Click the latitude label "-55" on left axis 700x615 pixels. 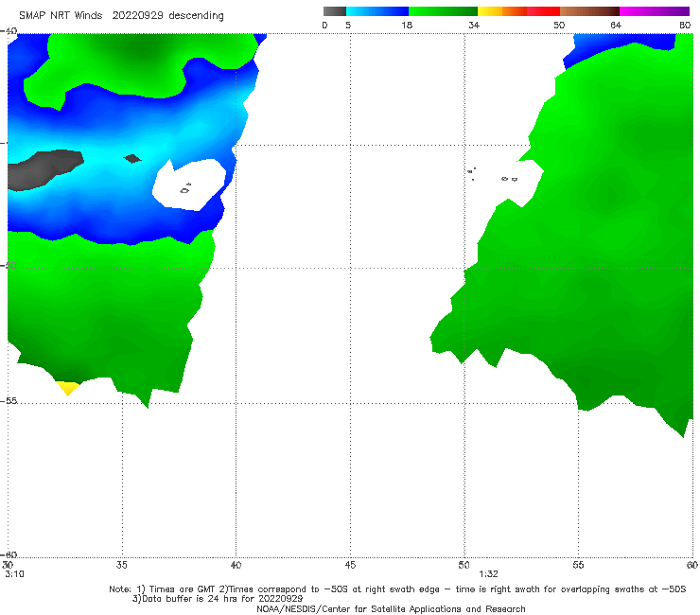(9, 401)
